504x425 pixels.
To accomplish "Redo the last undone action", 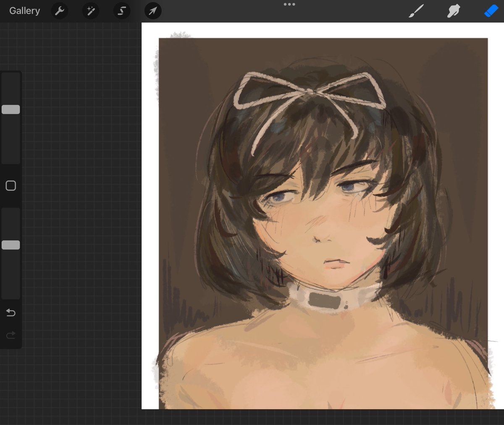I will [11, 335].
